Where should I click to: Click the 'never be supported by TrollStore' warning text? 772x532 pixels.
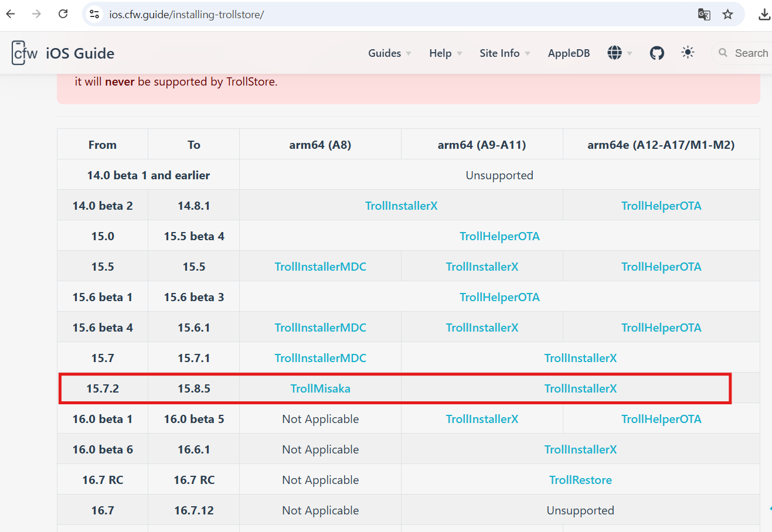click(191, 81)
